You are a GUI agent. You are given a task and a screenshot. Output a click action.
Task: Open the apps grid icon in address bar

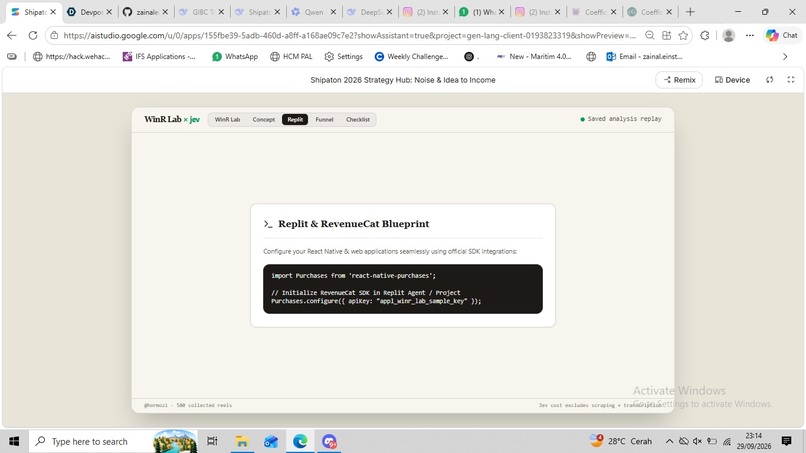pyautogui.click(x=666, y=35)
